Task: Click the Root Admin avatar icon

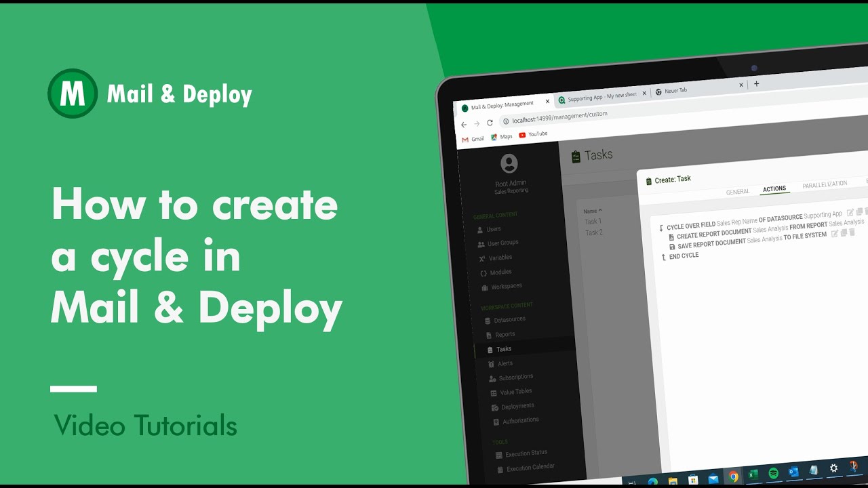Action: coord(509,163)
